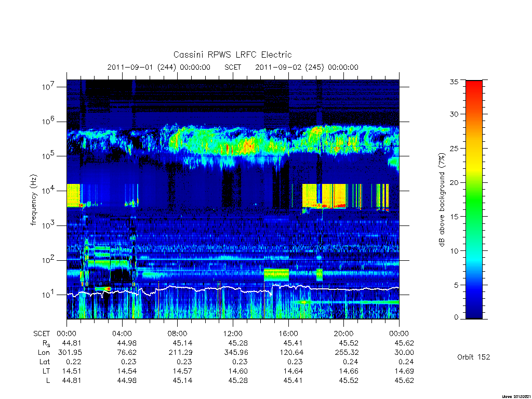Click the longitude value 120.64
532x399 pixels.
pyautogui.click(x=291, y=353)
